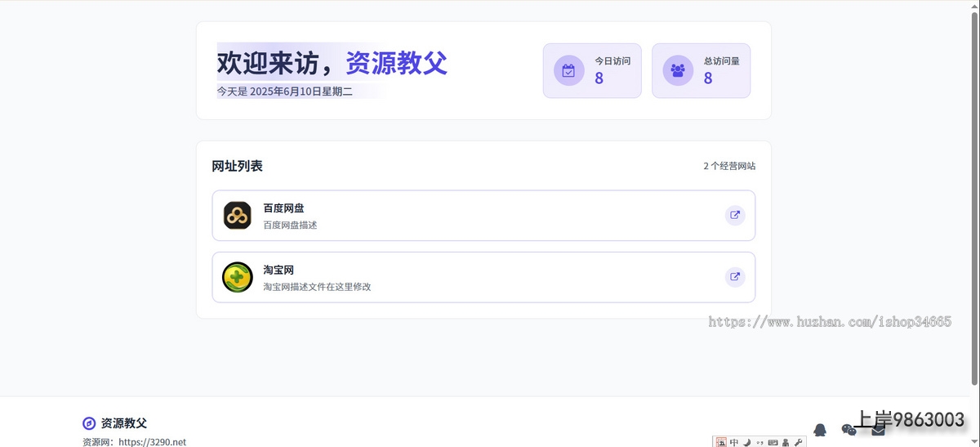980x447 pixels.
Task: Click the 百度网盘 logo icon
Action: point(238,215)
